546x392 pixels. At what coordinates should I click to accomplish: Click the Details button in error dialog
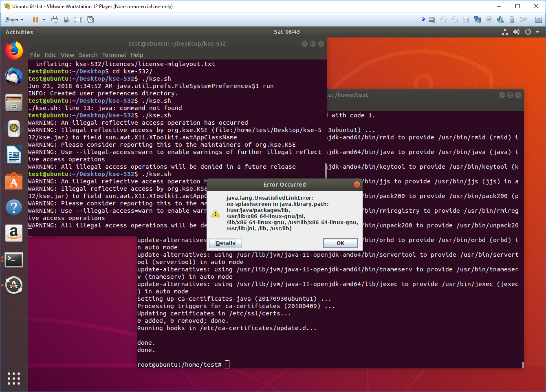click(x=225, y=243)
